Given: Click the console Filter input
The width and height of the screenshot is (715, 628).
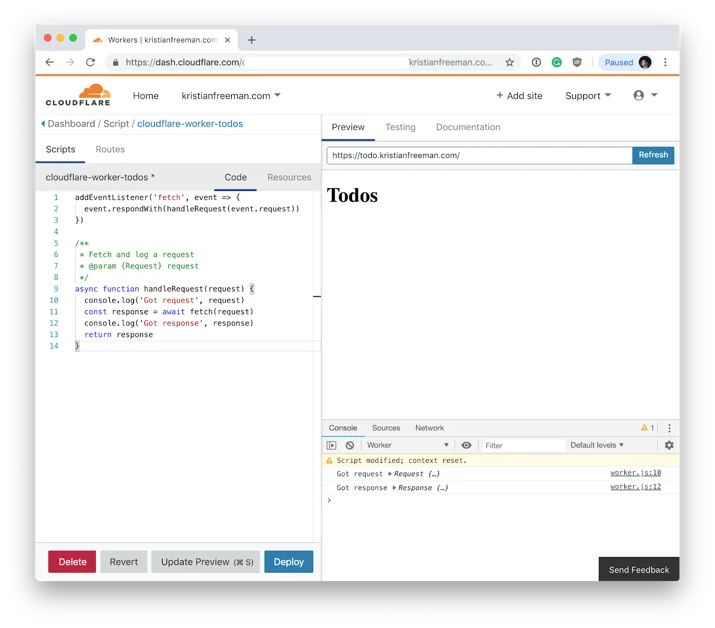Looking at the screenshot, I should click(x=523, y=445).
